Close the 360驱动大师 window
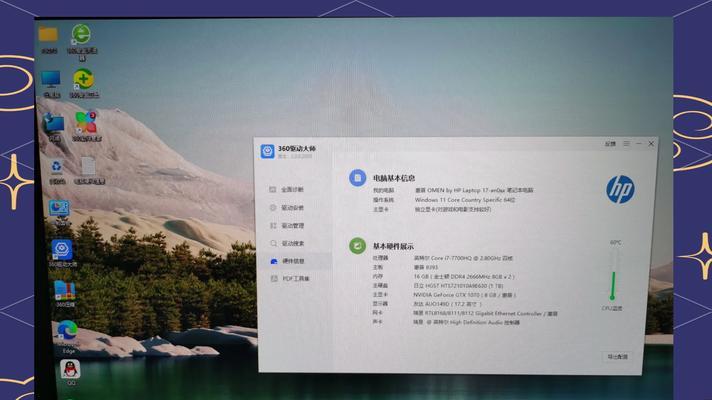Viewport: 712px width, 400px height. [651, 143]
